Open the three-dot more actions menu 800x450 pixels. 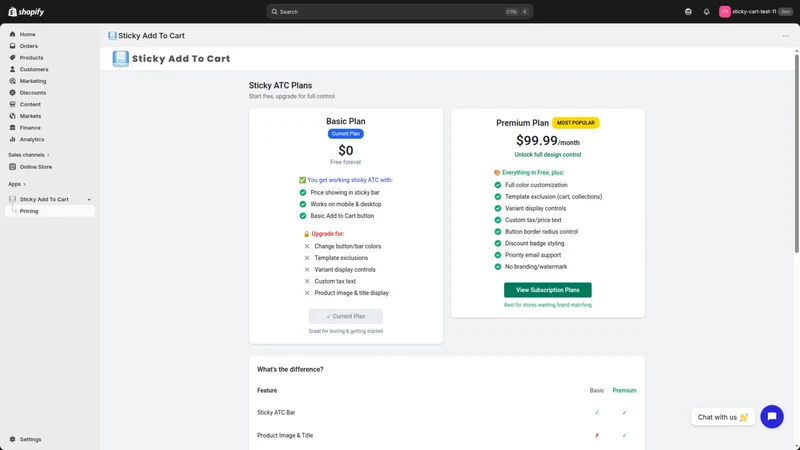(x=786, y=36)
